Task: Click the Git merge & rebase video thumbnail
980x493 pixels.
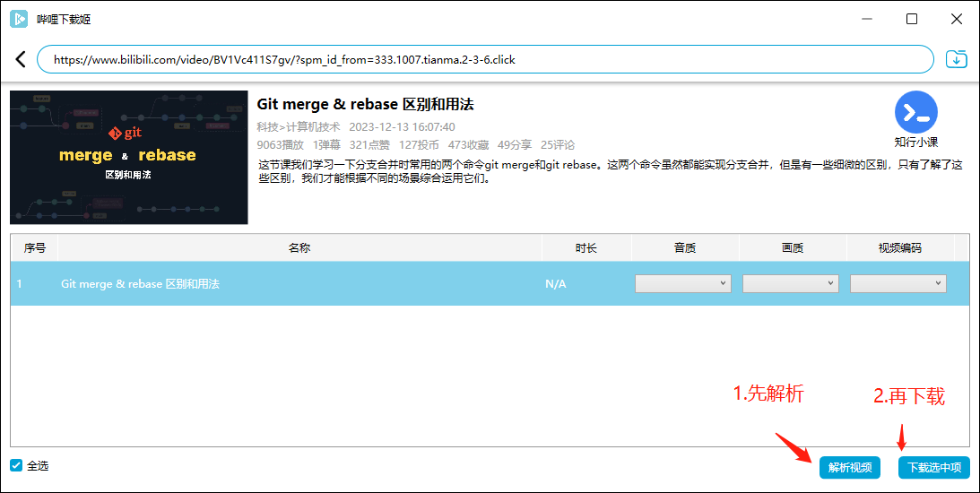Action: click(x=128, y=157)
